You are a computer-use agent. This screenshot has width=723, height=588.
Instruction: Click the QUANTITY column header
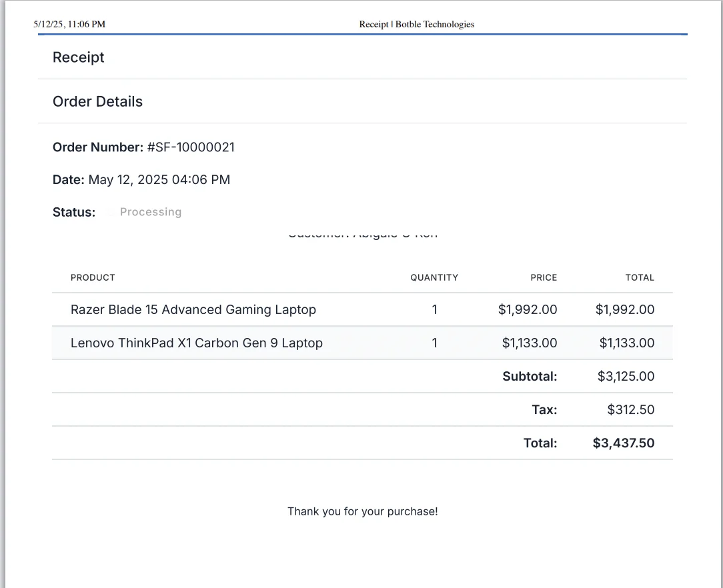pos(434,277)
